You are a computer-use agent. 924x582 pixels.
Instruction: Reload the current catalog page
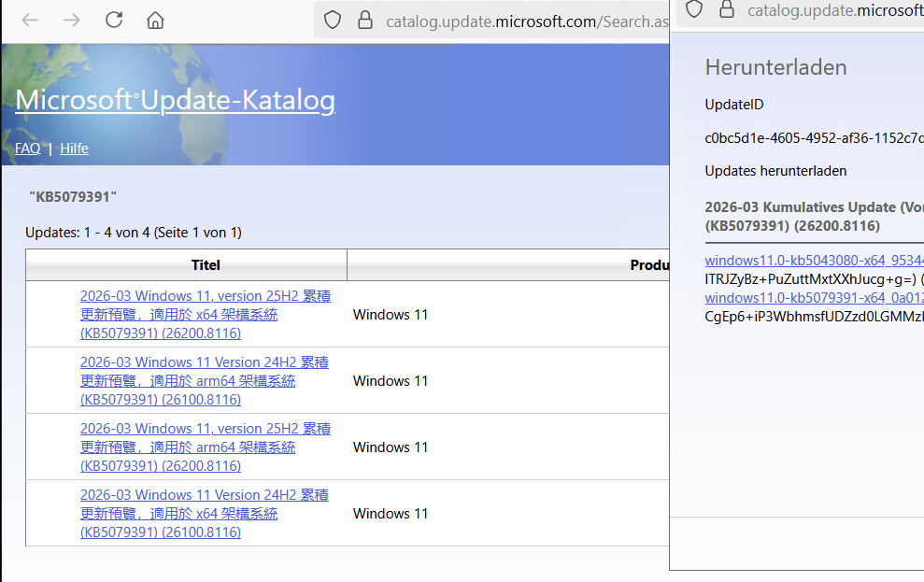(x=114, y=20)
